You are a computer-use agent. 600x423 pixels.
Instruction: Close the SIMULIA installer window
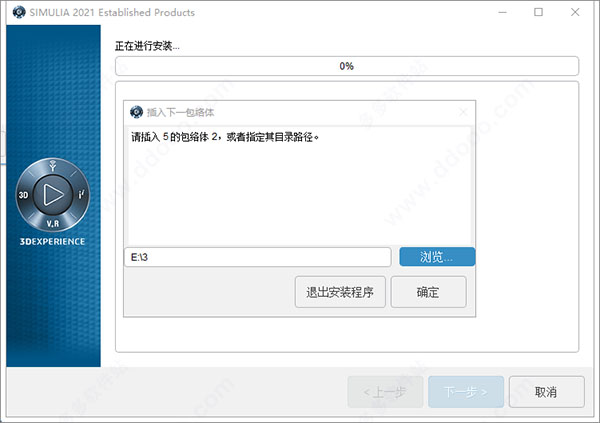575,12
